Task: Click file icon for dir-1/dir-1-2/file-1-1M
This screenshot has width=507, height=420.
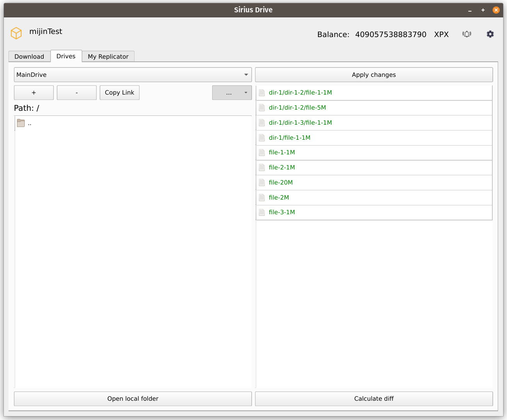Action: pos(262,93)
